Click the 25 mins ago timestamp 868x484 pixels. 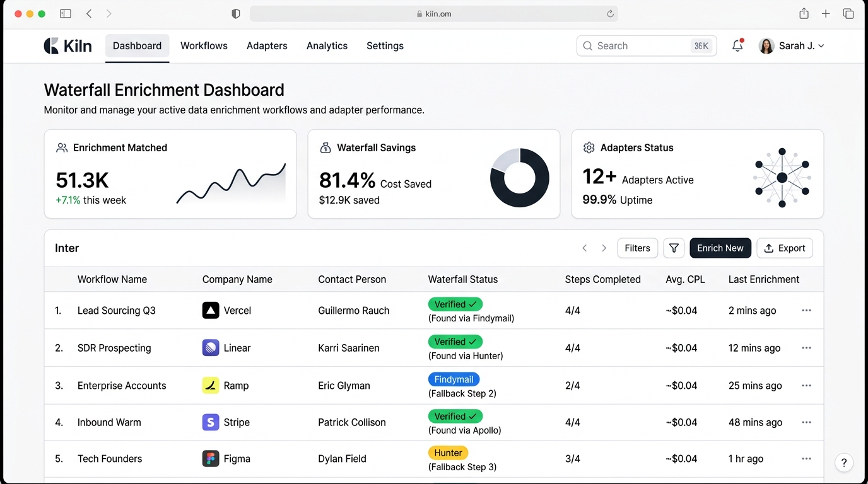[755, 386]
